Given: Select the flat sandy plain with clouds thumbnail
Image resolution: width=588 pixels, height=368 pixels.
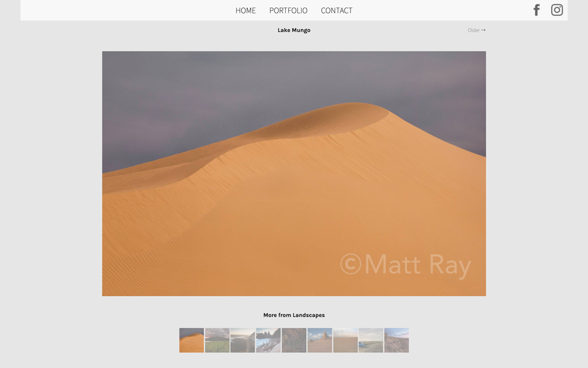Looking at the screenshot, I should (345, 340).
